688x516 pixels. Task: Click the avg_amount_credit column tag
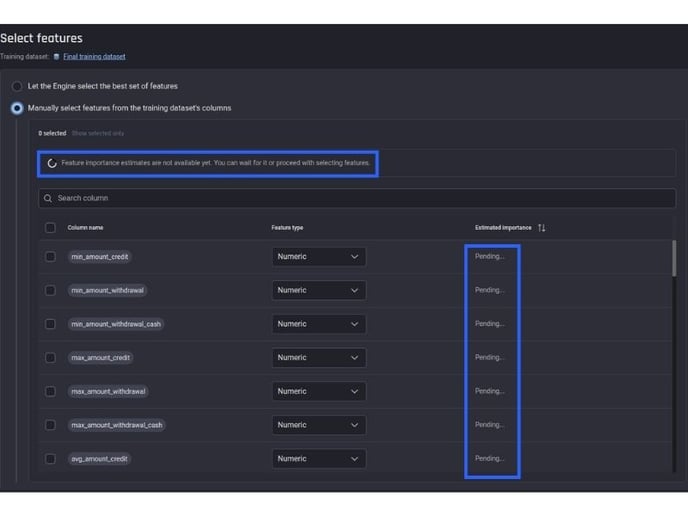[99, 459]
